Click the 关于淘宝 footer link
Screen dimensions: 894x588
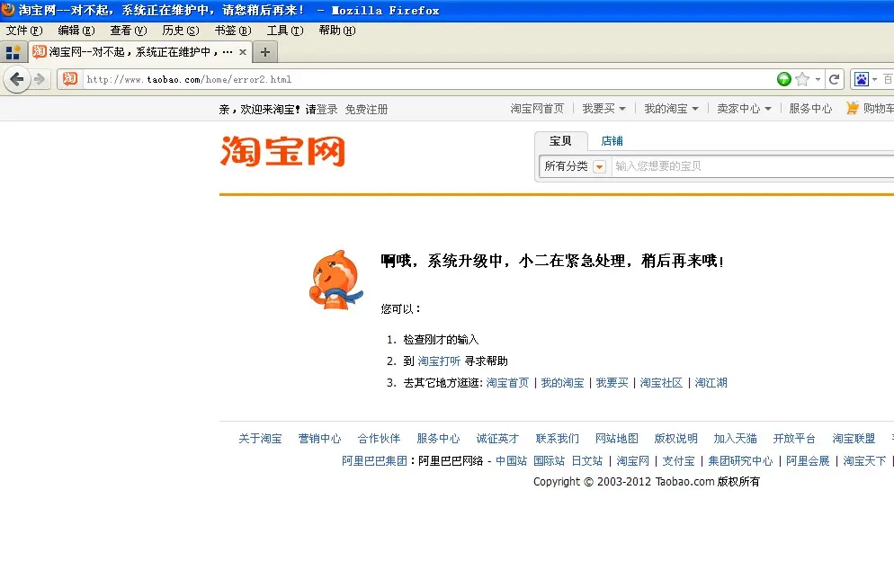coord(260,439)
